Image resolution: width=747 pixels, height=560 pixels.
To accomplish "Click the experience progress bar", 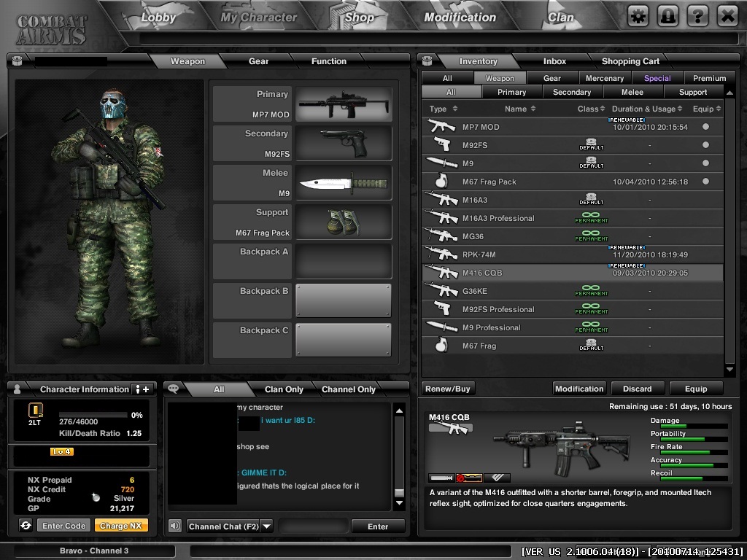I will (93, 415).
